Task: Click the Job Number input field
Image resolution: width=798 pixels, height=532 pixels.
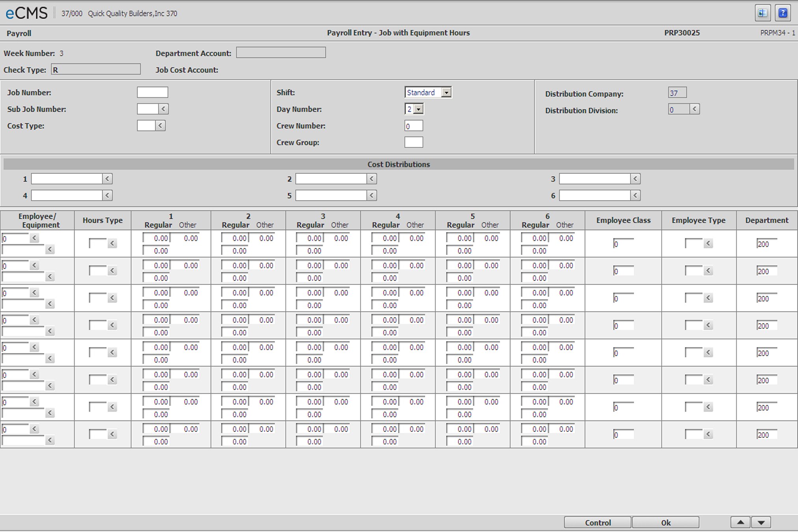Action: coord(153,93)
